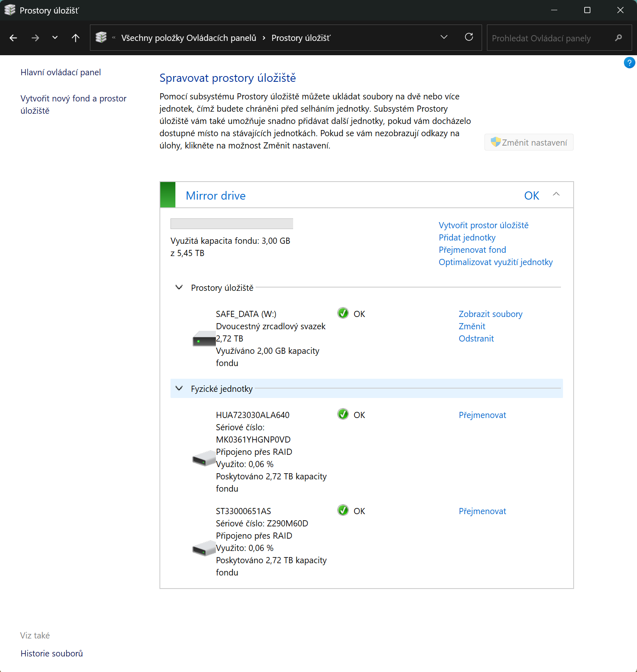Go up one folder level

pos(76,38)
